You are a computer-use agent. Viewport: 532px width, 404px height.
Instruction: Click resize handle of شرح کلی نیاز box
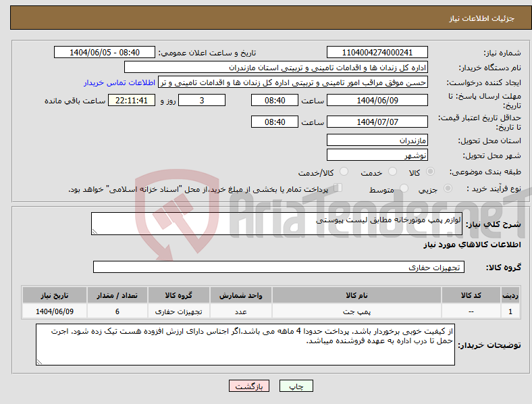coord(95,232)
